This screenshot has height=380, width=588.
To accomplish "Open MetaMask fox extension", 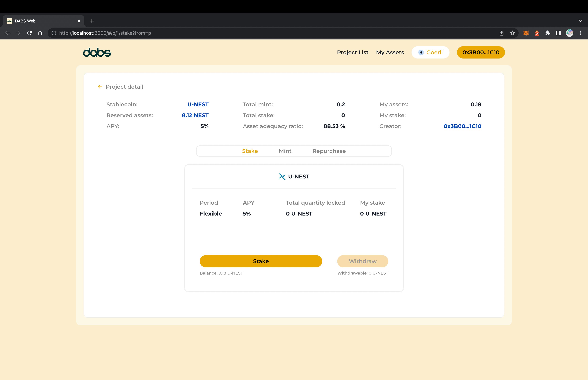I will [526, 33].
